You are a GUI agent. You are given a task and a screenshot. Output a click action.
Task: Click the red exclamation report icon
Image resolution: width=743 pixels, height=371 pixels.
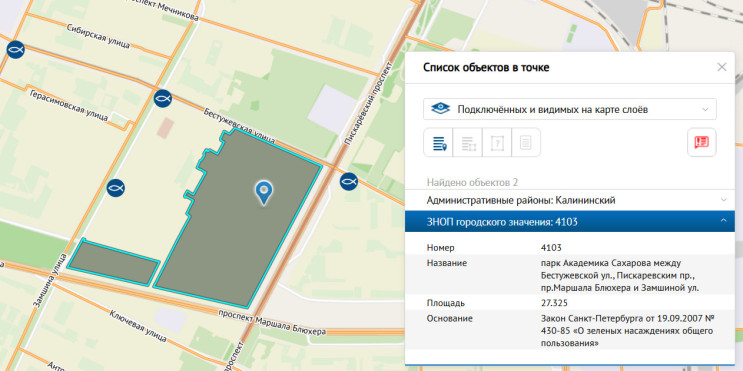701,142
